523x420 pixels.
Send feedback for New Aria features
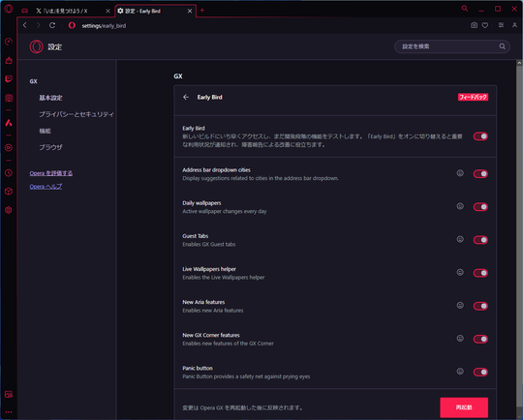click(x=460, y=306)
